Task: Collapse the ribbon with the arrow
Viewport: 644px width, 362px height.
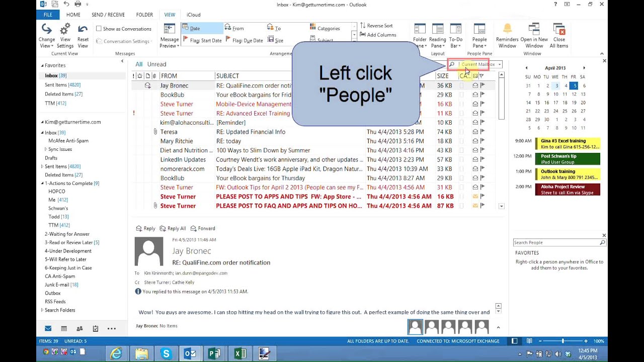Action: pyautogui.click(x=602, y=54)
